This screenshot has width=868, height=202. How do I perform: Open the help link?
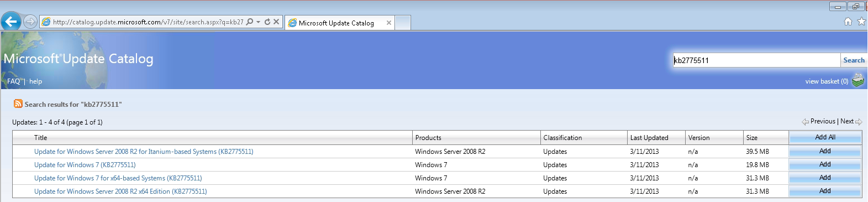point(35,81)
